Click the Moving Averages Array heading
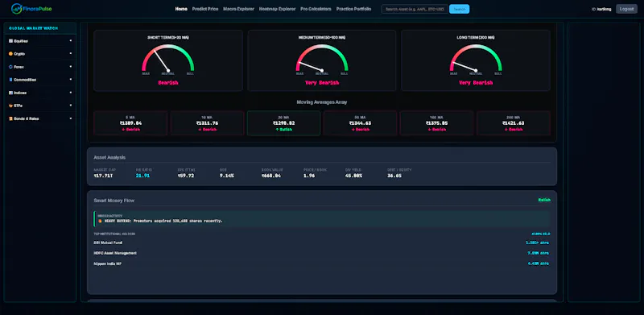This screenshot has height=315, width=644. (321, 102)
